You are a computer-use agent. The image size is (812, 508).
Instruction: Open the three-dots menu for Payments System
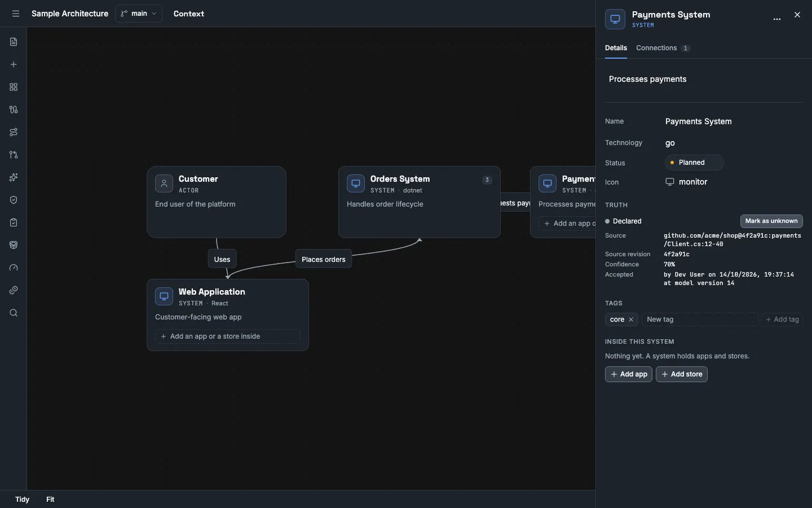pos(777,19)
